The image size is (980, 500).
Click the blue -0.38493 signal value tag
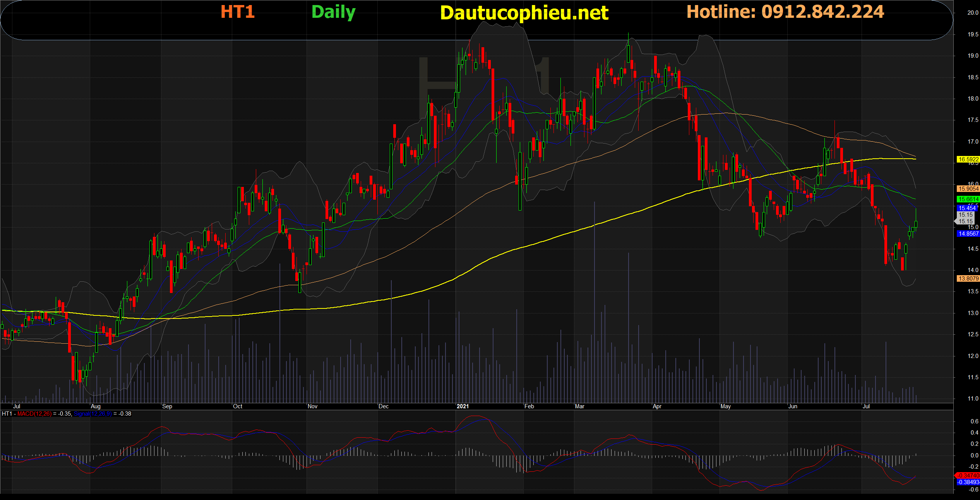[968, 482]
